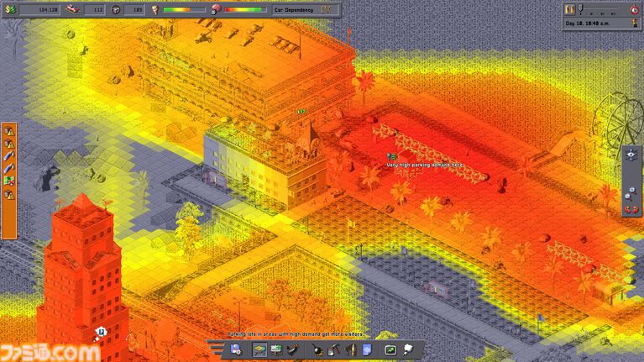Click the helmet gauge color bar
Image resolution: width=644 pixels, height=362 pixels.
pos(245,10)
